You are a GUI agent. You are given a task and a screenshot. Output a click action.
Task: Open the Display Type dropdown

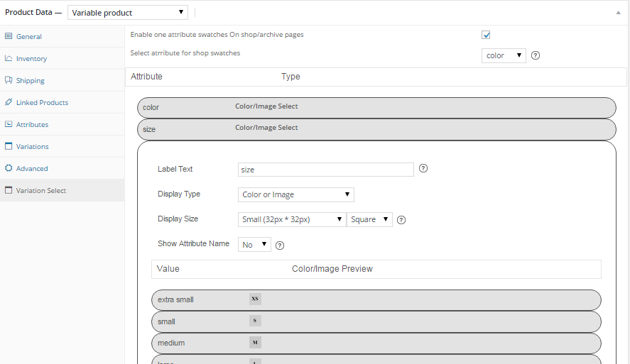click(x=296, y=194)
